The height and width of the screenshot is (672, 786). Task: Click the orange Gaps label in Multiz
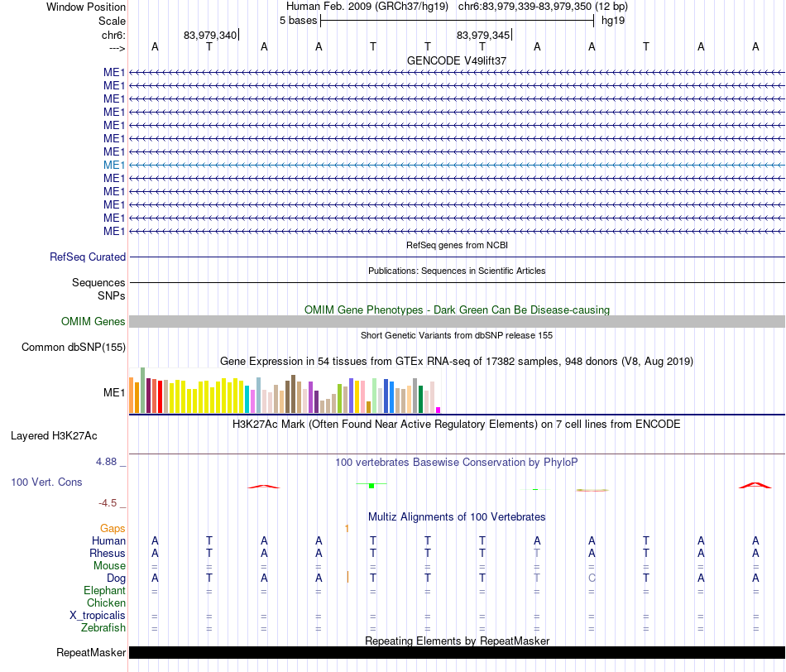pyautogui.click(x=113, y=528)
